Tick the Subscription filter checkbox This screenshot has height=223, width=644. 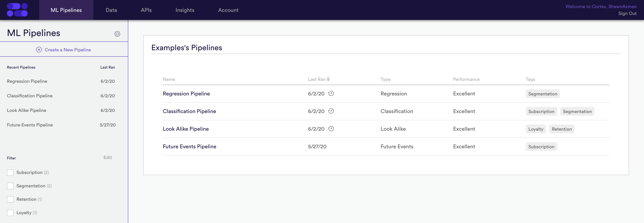tap(10, 173)
